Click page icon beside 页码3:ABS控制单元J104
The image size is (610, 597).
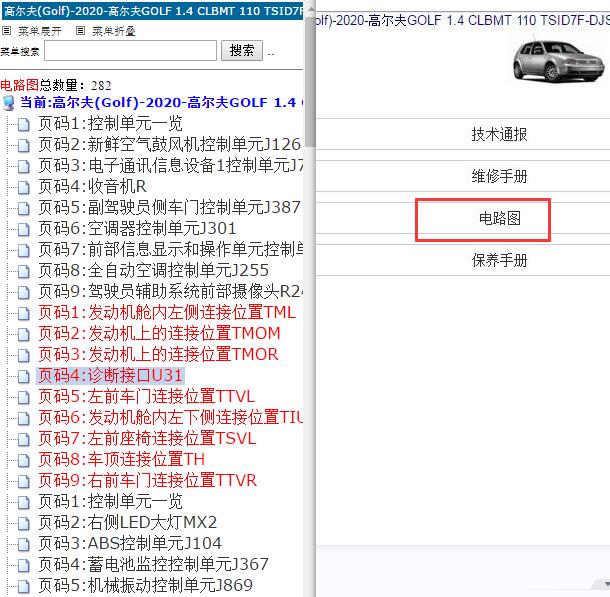click(x=24, y=544)
